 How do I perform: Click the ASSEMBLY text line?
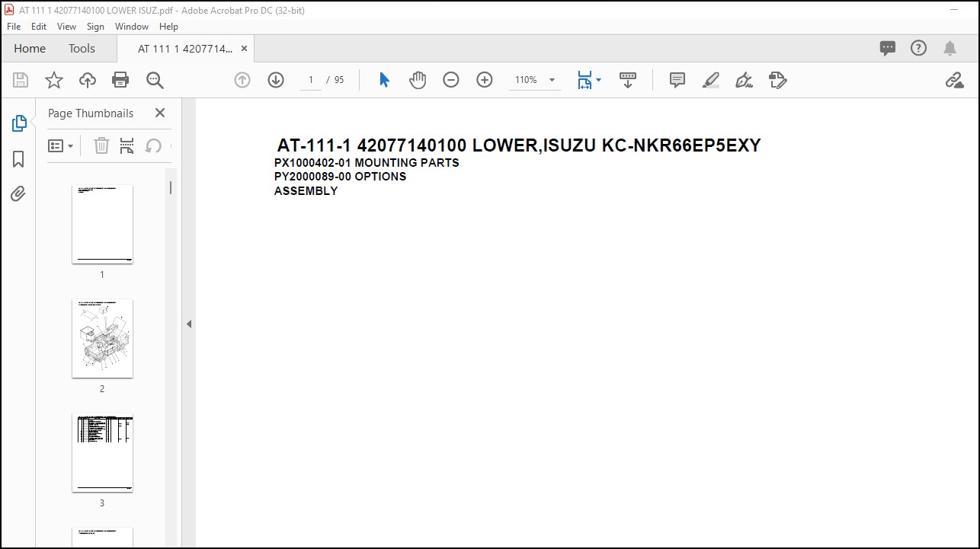(x=306, y=190)
